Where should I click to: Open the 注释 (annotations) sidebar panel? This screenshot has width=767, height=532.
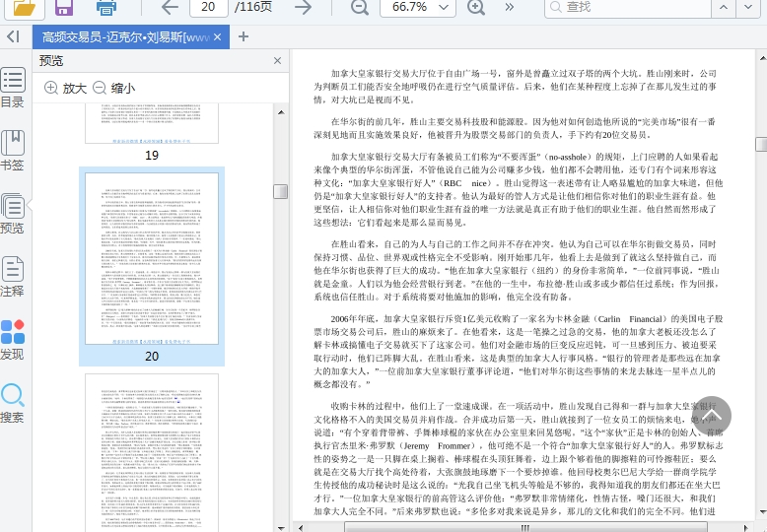tap(13, 277)
